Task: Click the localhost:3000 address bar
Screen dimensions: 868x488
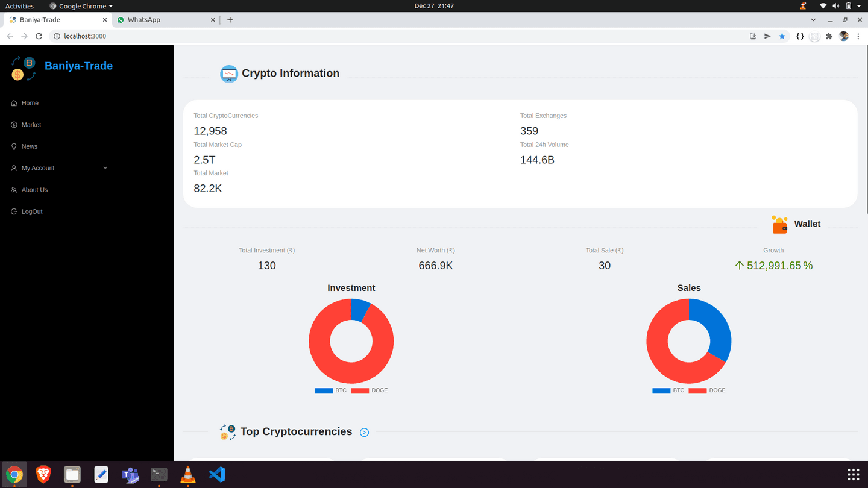Action: 398,36
